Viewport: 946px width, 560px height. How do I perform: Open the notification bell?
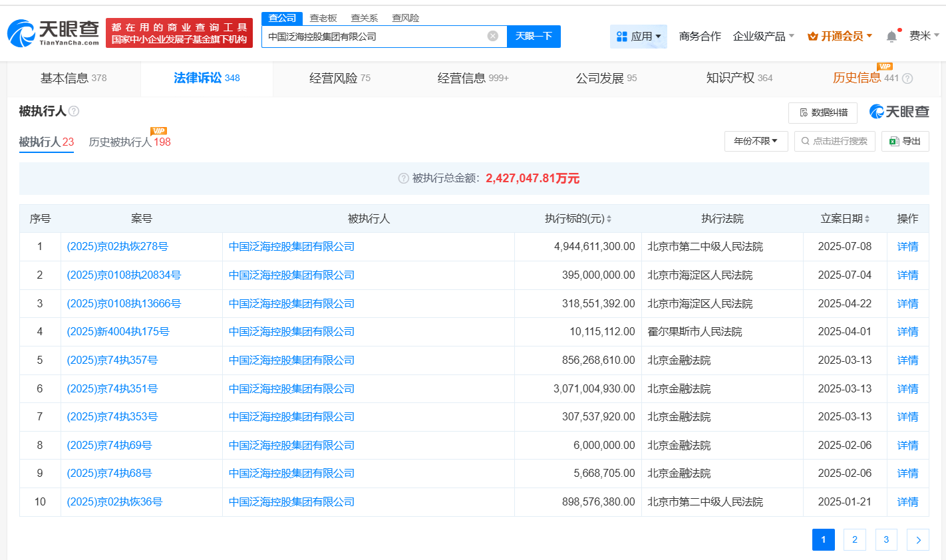891,37
